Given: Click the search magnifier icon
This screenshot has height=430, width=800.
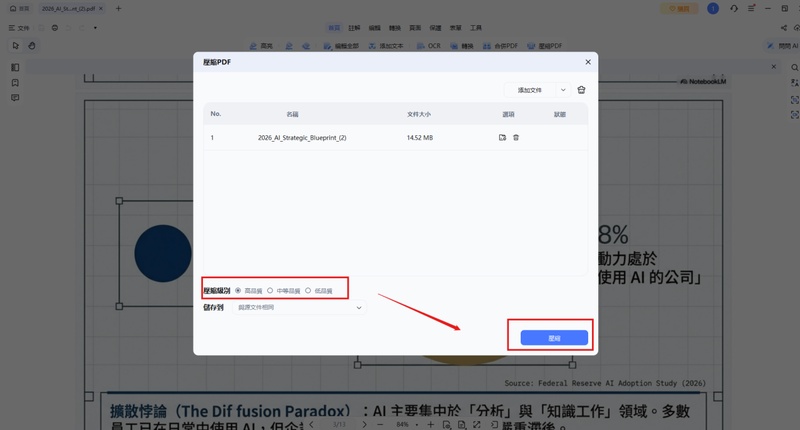Looking at the screenshot, I should (x=794, y=67).
